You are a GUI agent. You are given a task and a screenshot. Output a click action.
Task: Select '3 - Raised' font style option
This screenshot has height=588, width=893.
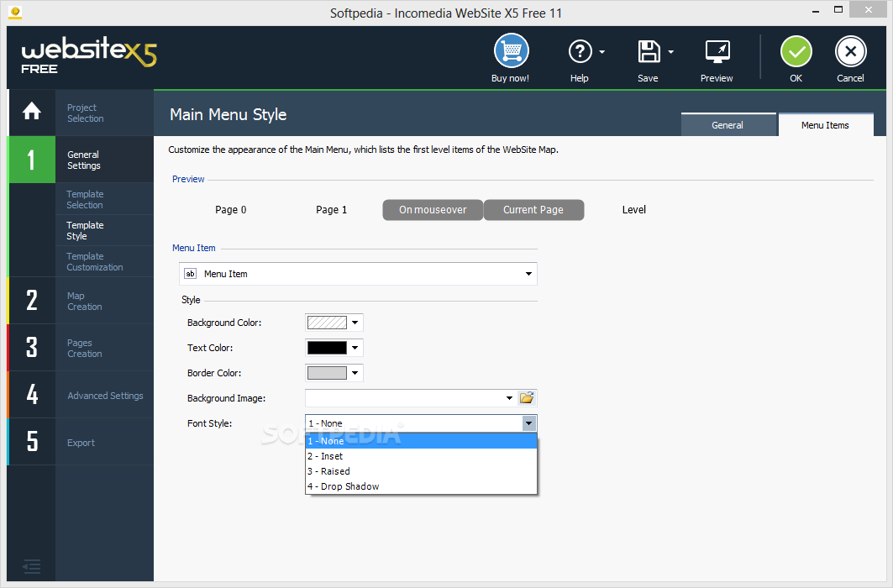point(422,471)
